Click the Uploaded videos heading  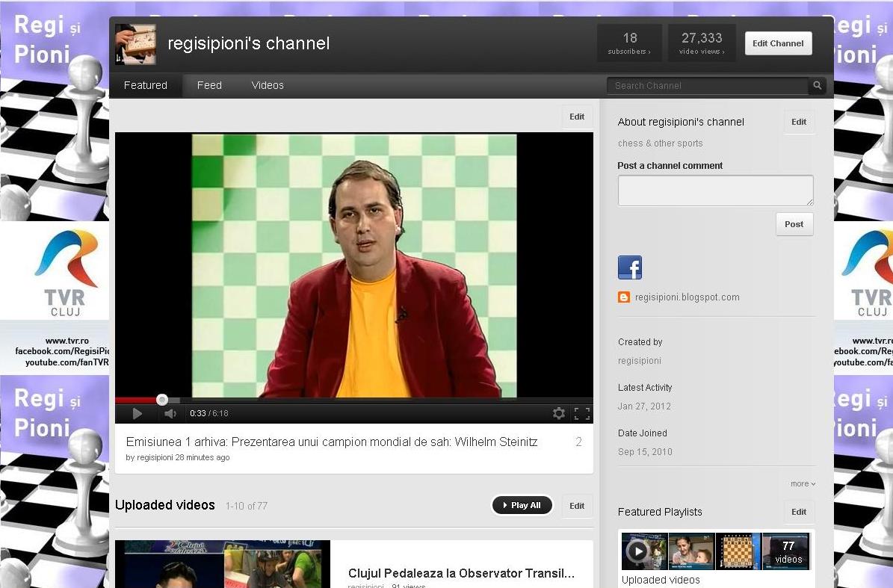tap(165, 505)
